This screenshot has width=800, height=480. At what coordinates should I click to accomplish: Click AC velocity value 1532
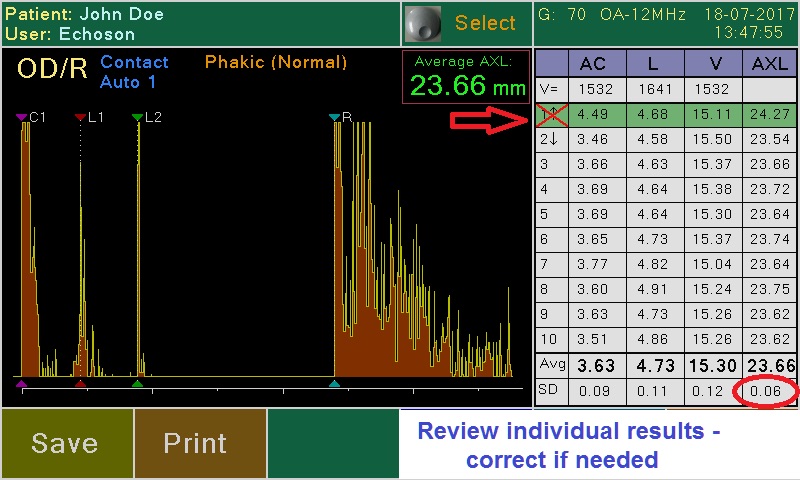click(x=595, y=89)
